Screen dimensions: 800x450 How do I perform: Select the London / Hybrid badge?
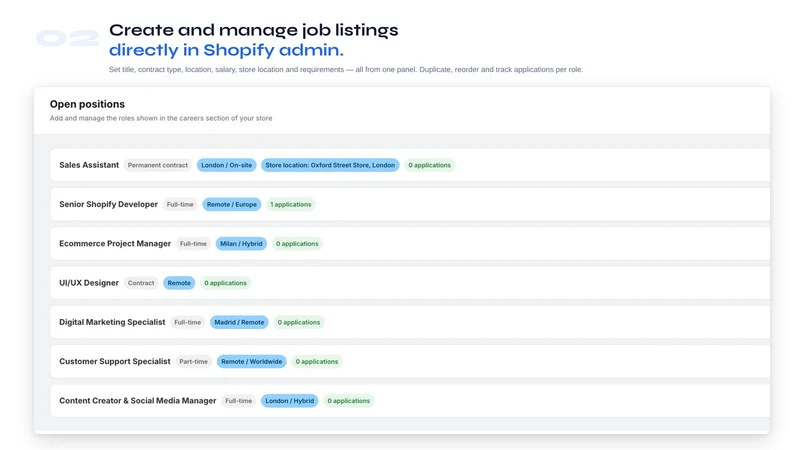coord(290,401)
